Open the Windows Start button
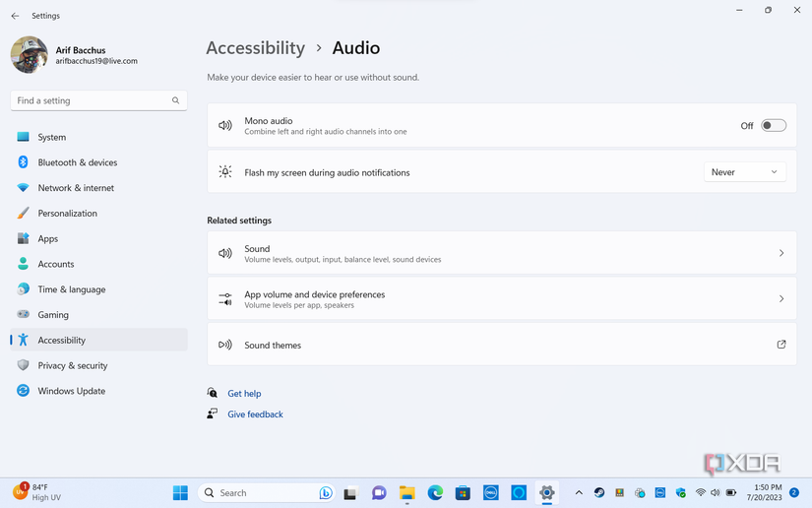The width and height of the screenshot is (812, 508). click(x=181, y=493)
